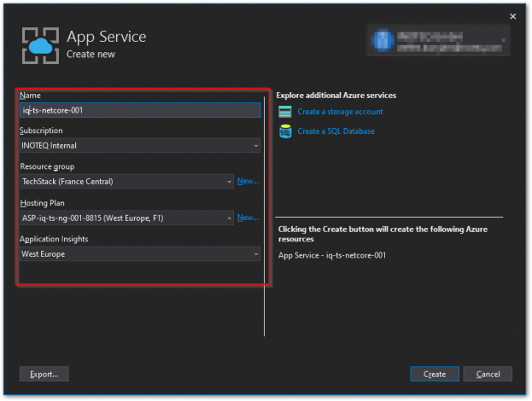Open the Subscription dropdown
The image size is (532, 401).
tap(140, 146)
